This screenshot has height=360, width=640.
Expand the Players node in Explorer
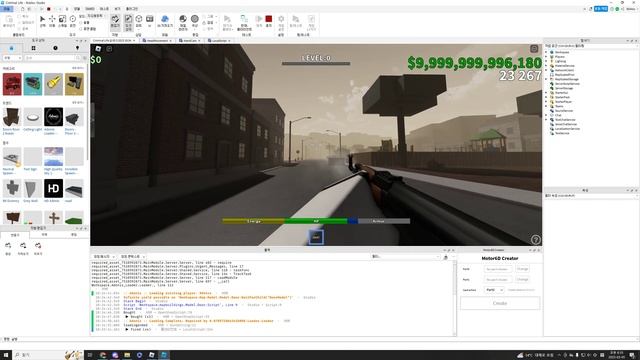547,57
